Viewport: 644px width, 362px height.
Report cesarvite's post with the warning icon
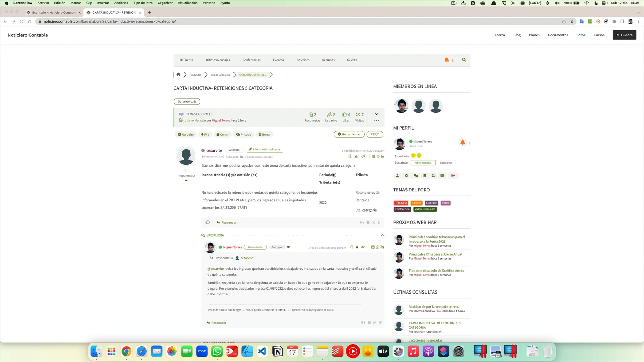pos(356,156)
